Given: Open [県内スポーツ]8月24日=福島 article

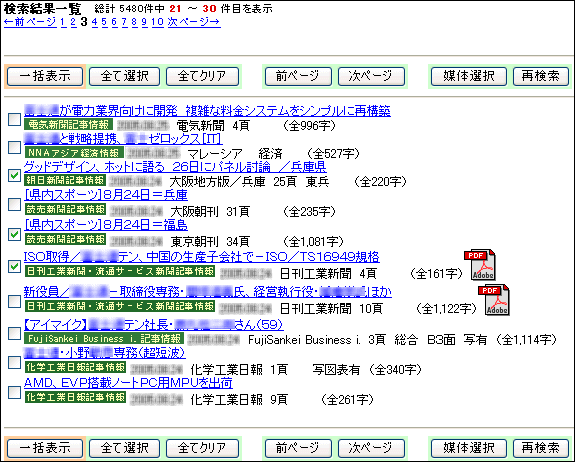Looking at the screenshot, I should 106,225.
